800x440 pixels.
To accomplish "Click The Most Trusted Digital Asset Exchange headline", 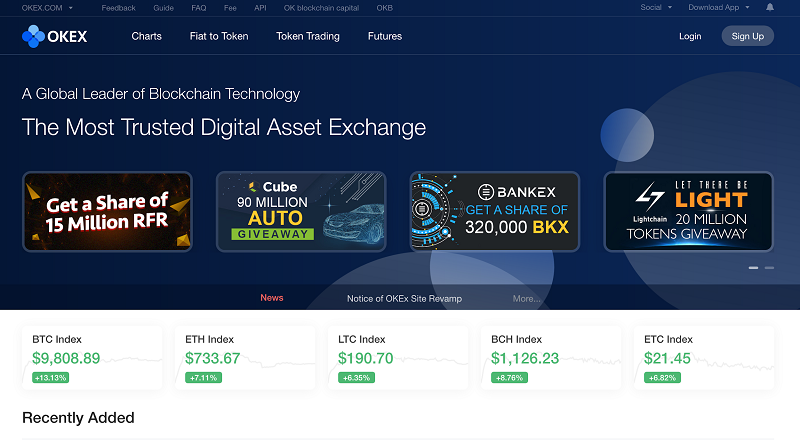I will click(223, 128).
